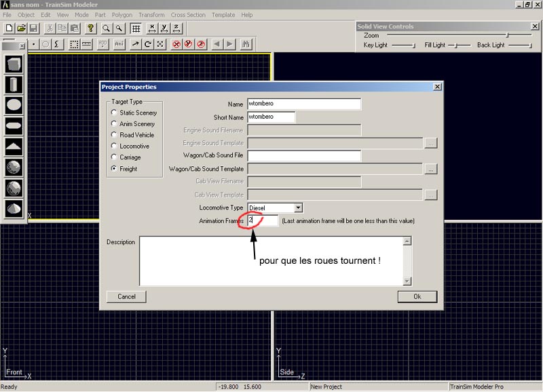Open the Polygon menu
This screenshot has height=392, width=543.
coord(122,14)
